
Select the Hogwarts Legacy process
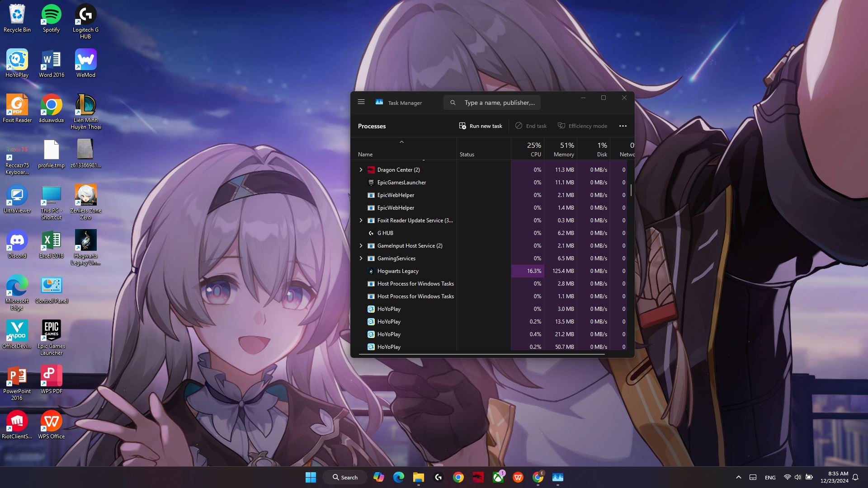398,271
